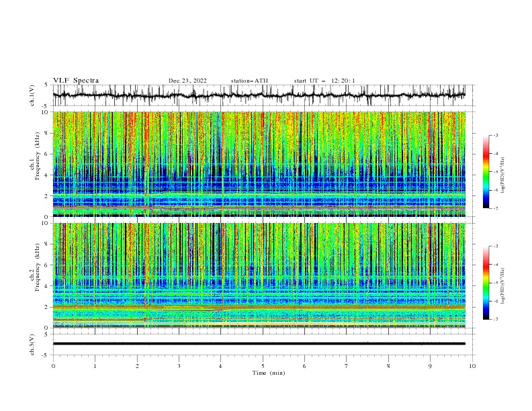Click the ch.1 spectrogram color scale bar
The height and width of the screenshot is (411, 532).
tap(486, 172)
